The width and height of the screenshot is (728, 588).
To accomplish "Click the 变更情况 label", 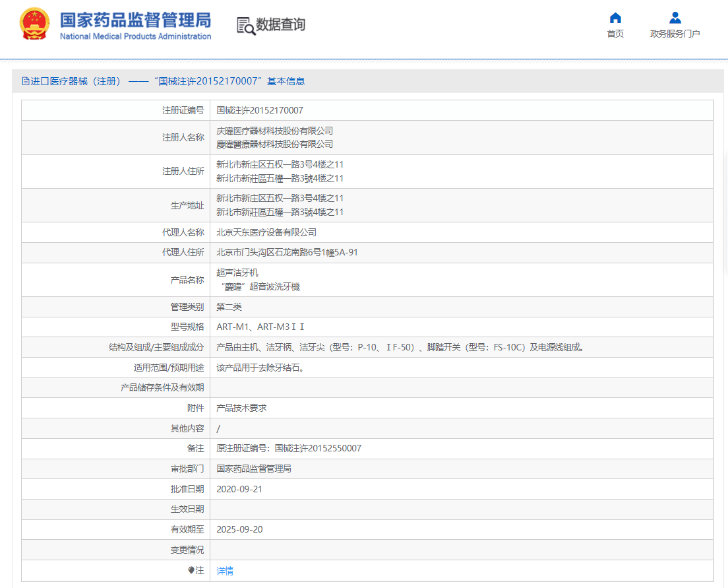I will click(x=187, y=550).
